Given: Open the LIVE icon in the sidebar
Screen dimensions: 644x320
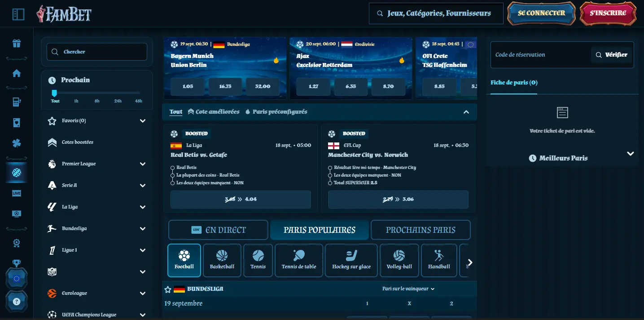Looking at the screenshot, I should (x=17, y=193).
